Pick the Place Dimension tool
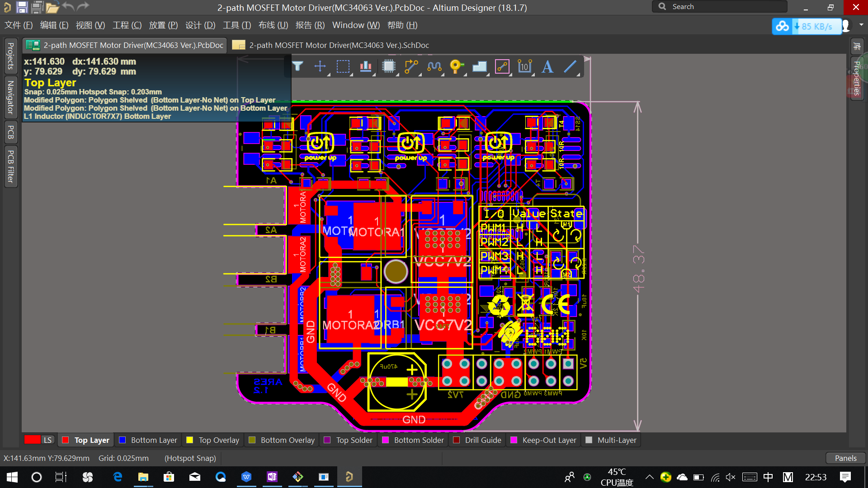The width and height of the screenshot is (868, 488). coord(524,66)
